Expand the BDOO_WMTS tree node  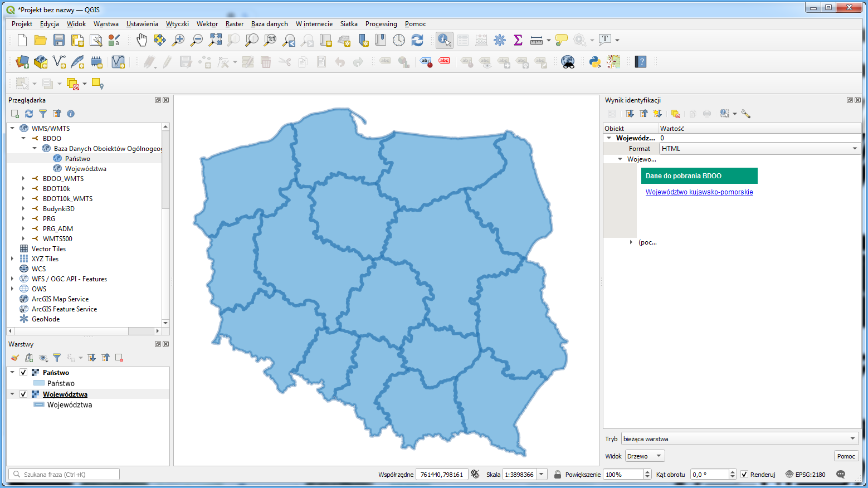(x=23, y=178)
